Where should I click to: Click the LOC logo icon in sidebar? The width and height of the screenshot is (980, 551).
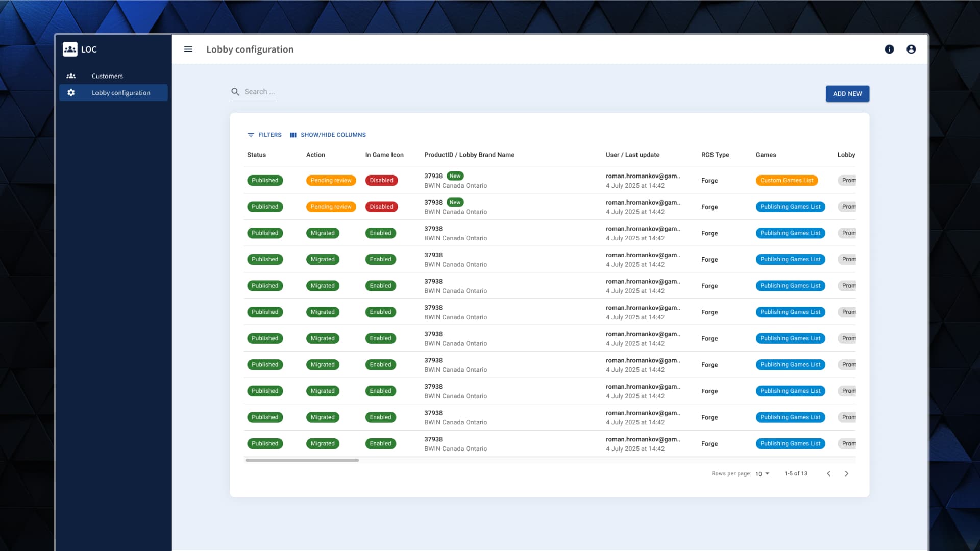tap(70, 48)
